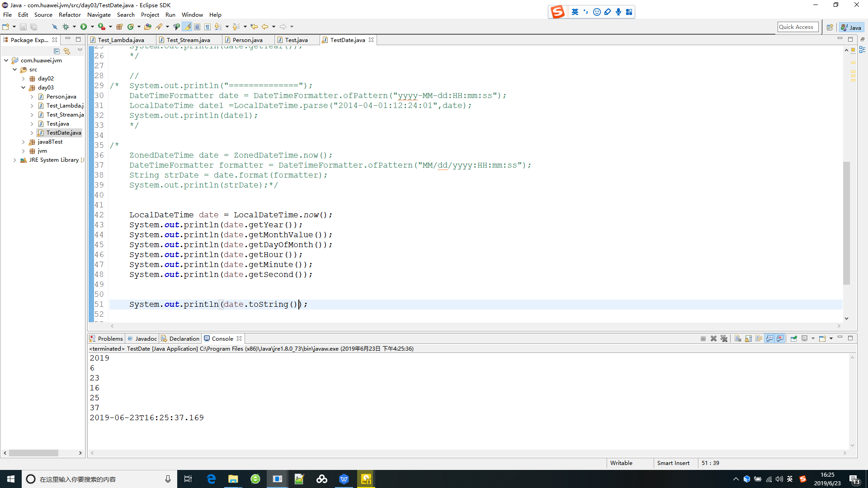
Task: Click the New Java Package icon
Action: click(x=119, y=27)
